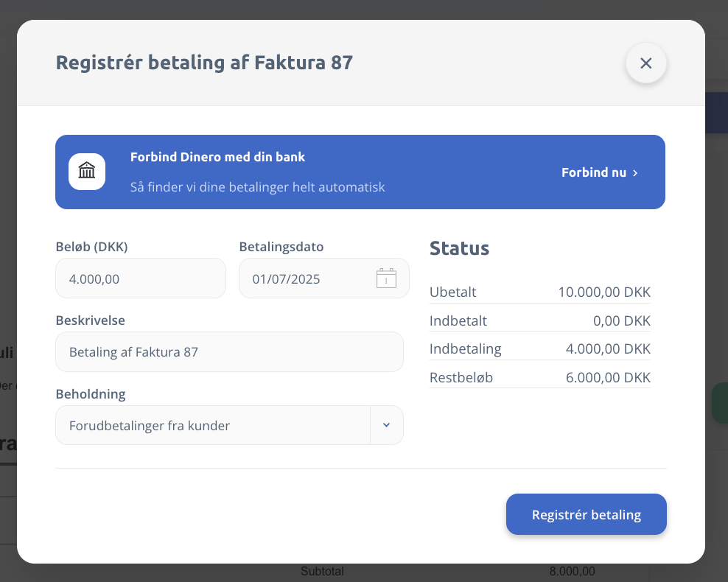The image size is (728, 582).
Task: Focus the Beløb (DKK) amount field
Action: tap(140, 278)
